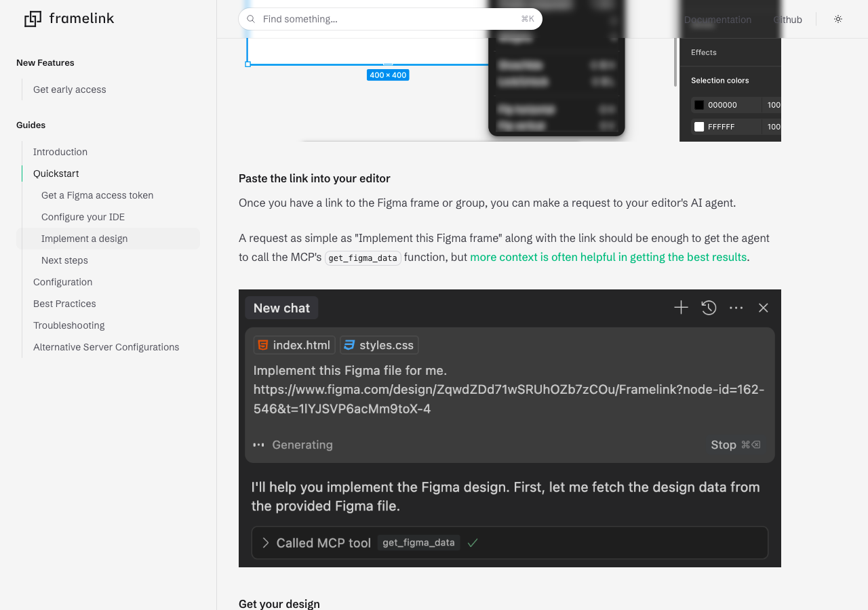The image size is (868, 610).
Task: Toggle light/dark theme with the sun icon
Action: coord(837,19)
